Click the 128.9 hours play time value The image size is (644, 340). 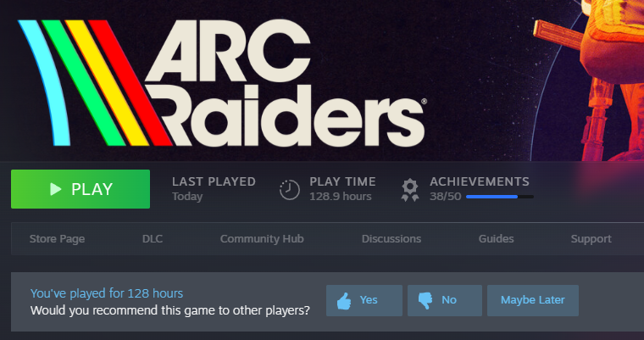coord(341,197)
